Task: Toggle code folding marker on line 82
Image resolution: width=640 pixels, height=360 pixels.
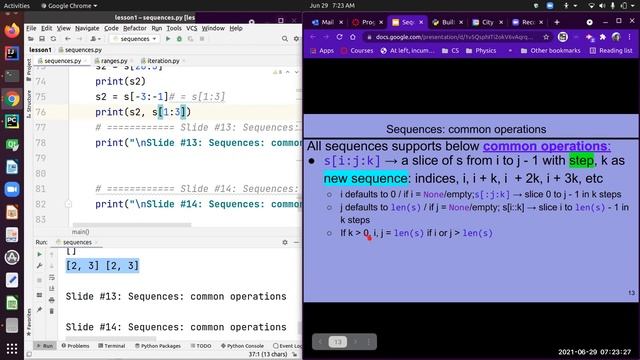Action: coord(69,204)
